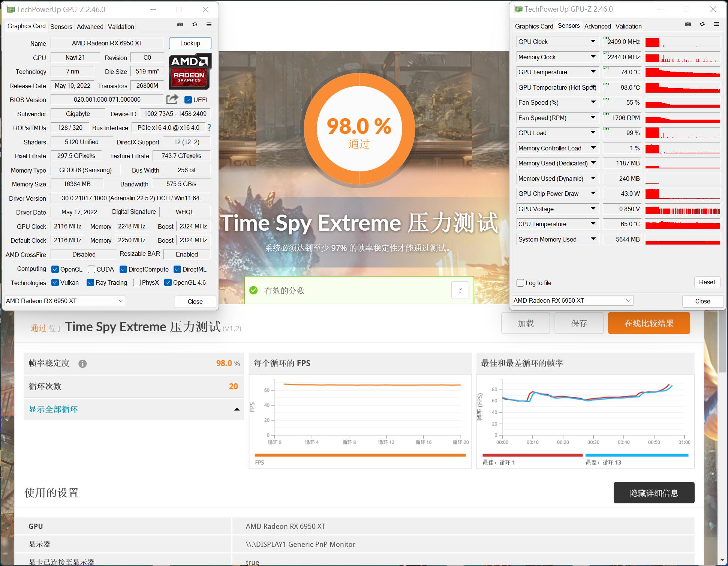Open the AMD Radeon RX 6950 XT device dropdown
This screenshot has width=728, height=566.
(x=120, y=300)
